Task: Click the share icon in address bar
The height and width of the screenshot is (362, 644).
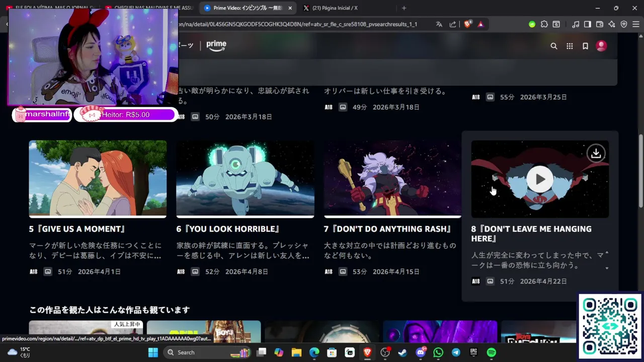Action: click(x=453, y=24)
